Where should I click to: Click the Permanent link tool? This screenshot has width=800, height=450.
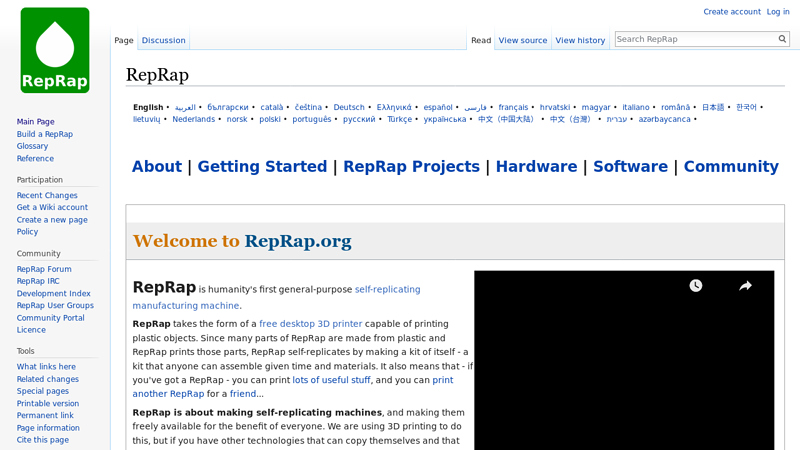coord(45,415)
